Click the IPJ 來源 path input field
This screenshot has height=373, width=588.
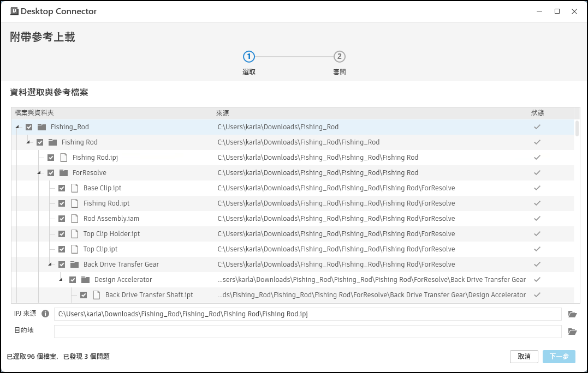[307, 314]
